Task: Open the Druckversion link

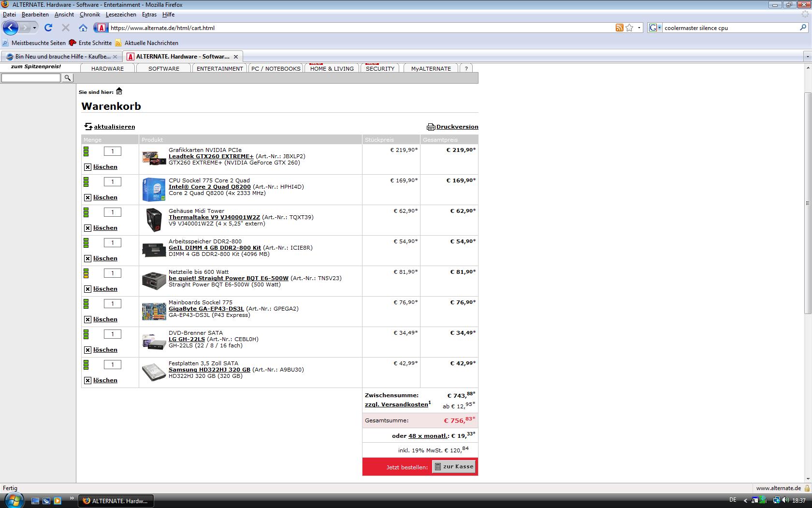Action: 457,127
